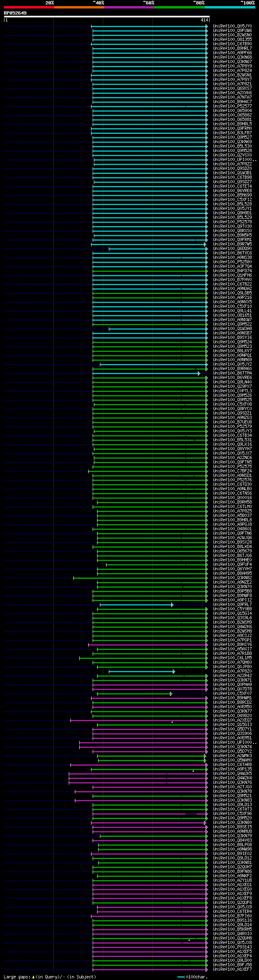
Task: Select the UniRef100_A2TJG0 label
Action: pyautogui.click(x=232, y=787)
